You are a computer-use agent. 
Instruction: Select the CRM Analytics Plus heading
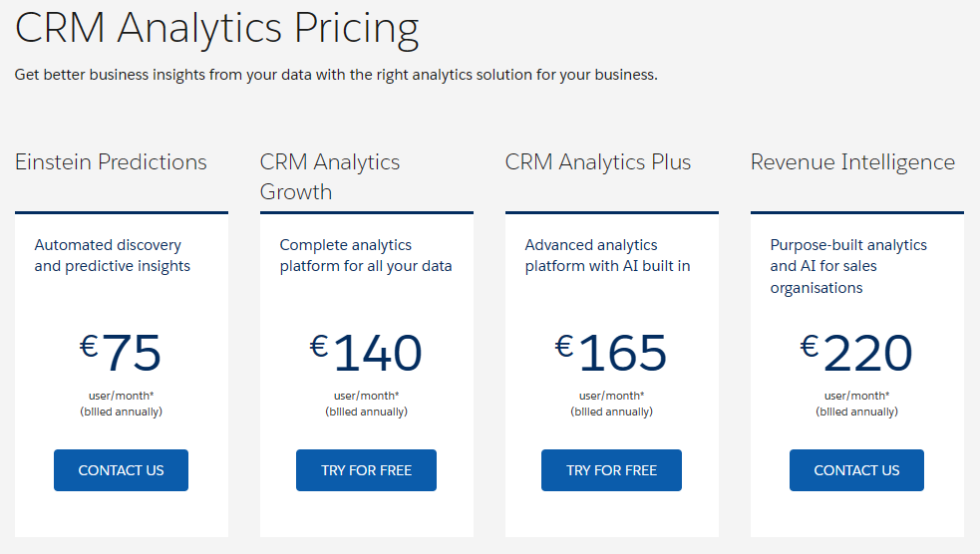598,162
